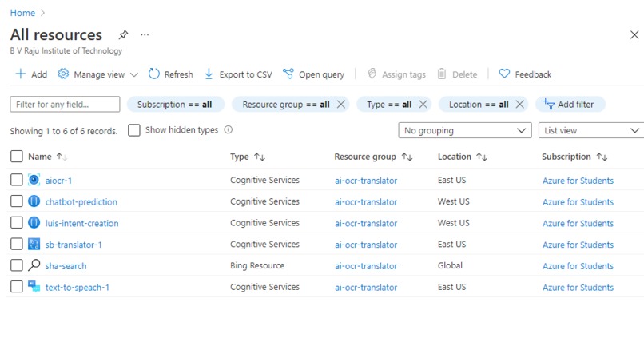Open Azure for Students in aiocr-1 row
644x358 pixels.
pos(578,181)
